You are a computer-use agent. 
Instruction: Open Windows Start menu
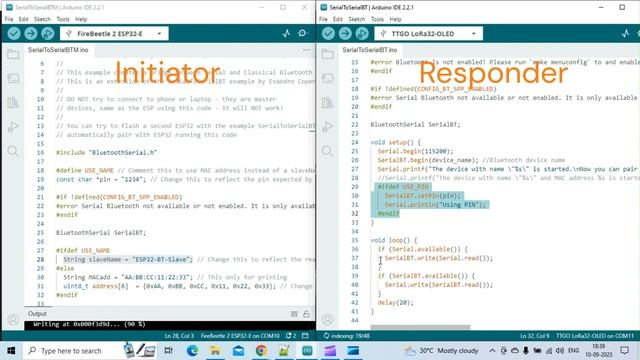[x=11, y=351]
